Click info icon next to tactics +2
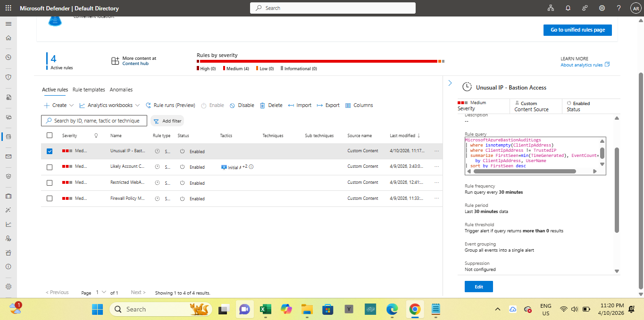This screenshot has width=644, height=320. [x=251, y=167]
